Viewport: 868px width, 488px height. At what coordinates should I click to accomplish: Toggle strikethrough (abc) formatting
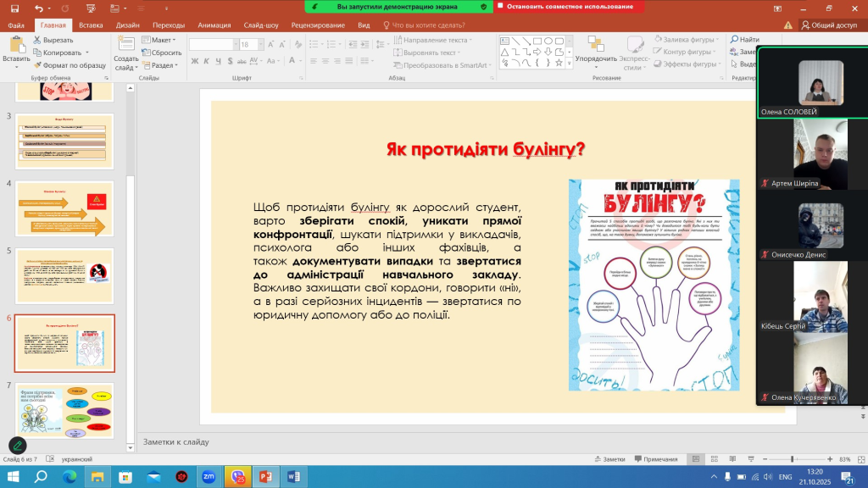pyautogui.click(x=242, y=61)
